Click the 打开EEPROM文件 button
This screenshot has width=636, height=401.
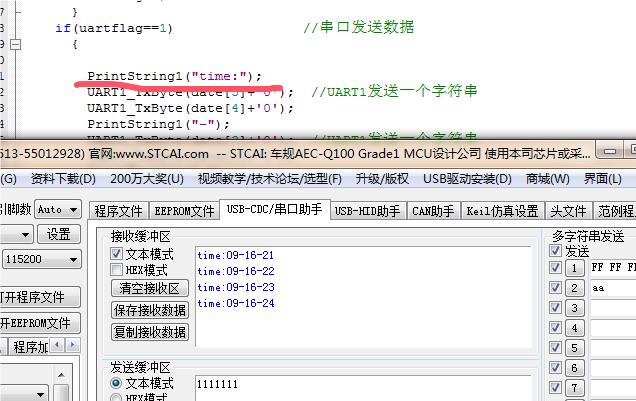pos(40,323)
